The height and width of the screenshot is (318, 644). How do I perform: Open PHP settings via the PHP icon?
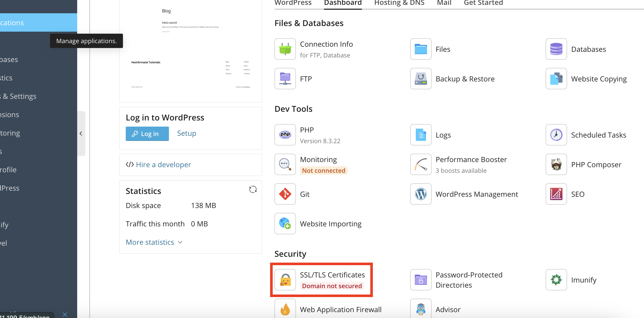pyautogui.click(x=285, y=135)
